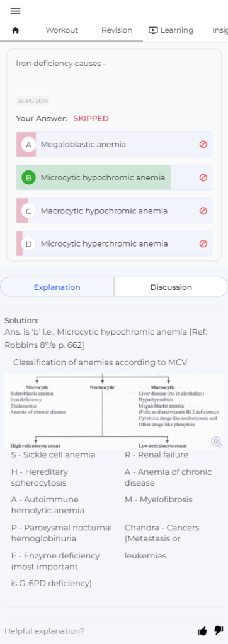This screenshot has width=228, height=644.
Task: Select option A radio circle
Action: [28, 145]
